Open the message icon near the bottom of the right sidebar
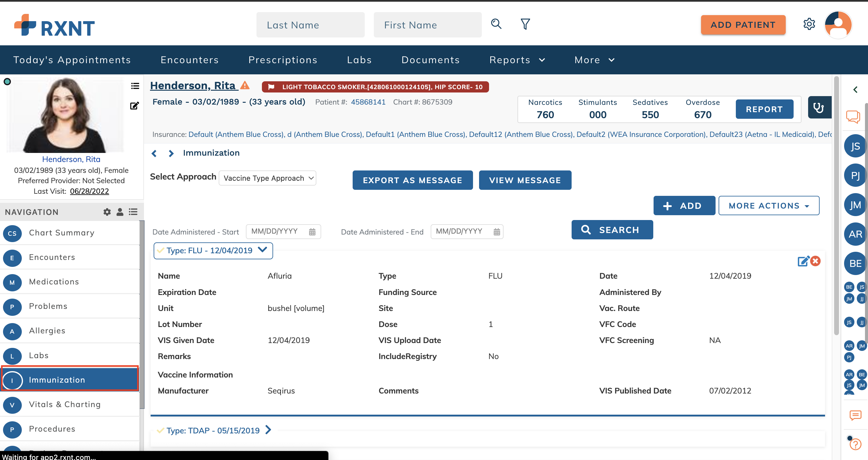The height and width of the screenshot is (460, 868). tap(855, 415)
